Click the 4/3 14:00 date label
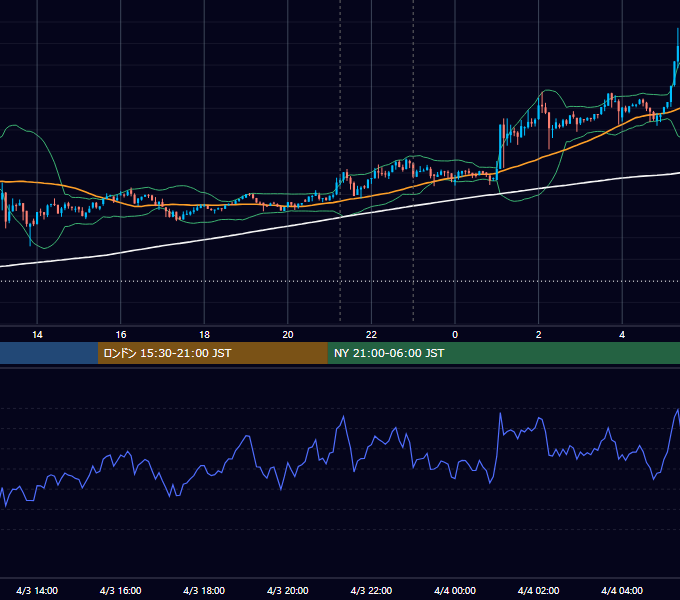This screenshot has width=680, height=600. click(x=37, y=590)
